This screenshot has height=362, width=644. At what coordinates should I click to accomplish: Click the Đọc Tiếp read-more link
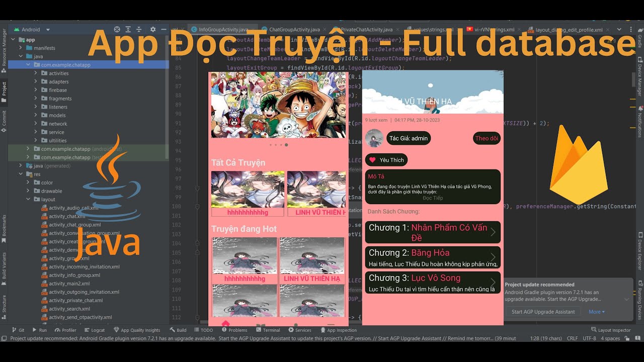click(433, 198)
